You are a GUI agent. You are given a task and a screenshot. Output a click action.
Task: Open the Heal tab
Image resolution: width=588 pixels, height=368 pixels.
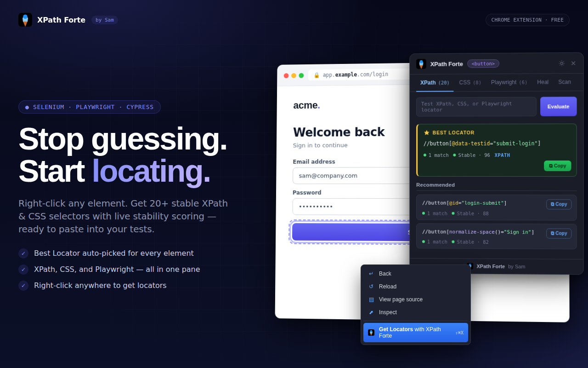point(543,82)
